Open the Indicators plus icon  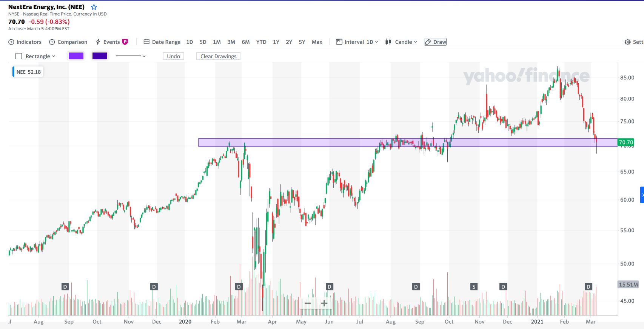pyautogui.click(x=11, y=42)
